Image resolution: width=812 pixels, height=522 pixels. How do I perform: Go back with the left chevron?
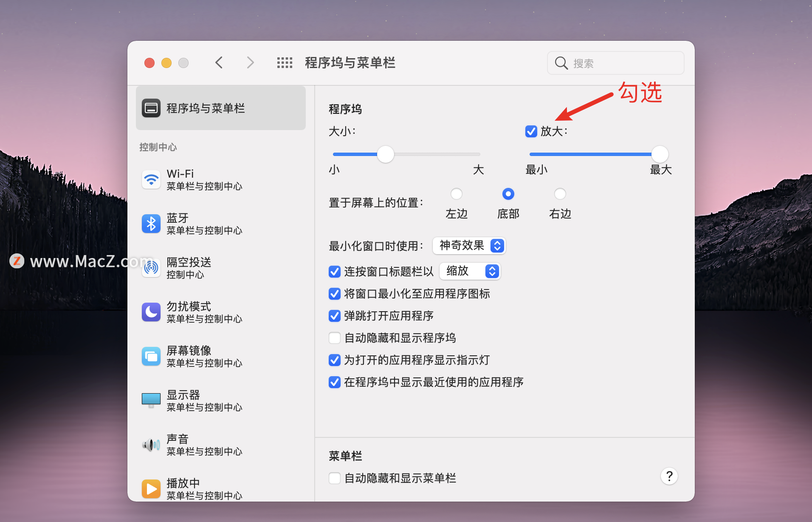[219, 63]
